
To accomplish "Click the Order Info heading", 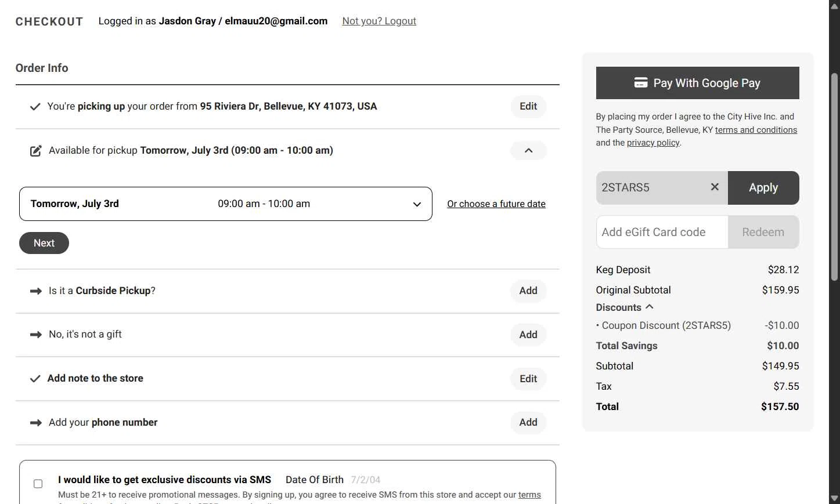I will click(x=42, y=68).
